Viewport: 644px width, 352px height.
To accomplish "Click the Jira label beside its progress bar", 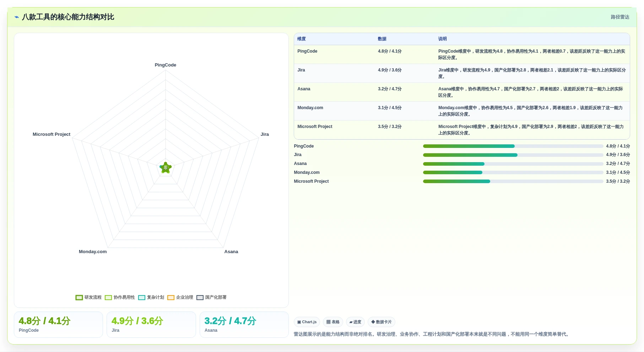I will tap(298, 155).
